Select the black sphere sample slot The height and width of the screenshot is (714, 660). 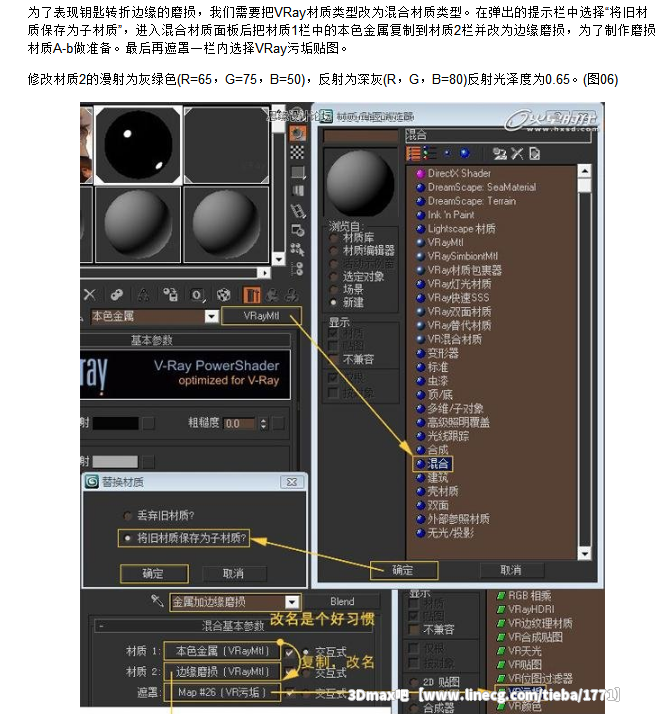click(138, 144)
